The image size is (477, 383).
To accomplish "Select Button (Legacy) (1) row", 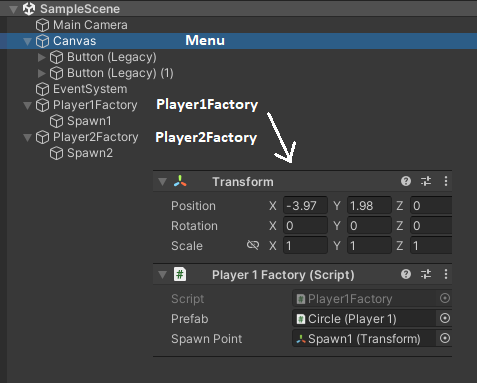I will pyautogui.click(x=120, y=73).
